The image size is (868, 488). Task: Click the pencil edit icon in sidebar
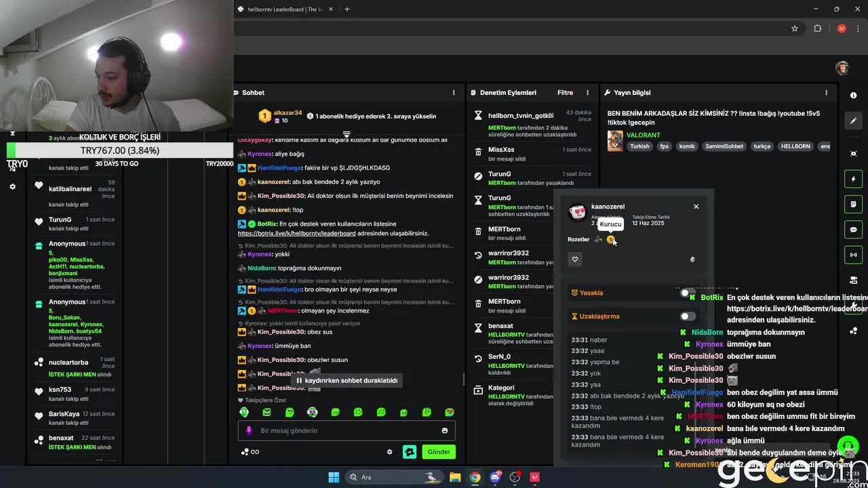coord(854,121)
